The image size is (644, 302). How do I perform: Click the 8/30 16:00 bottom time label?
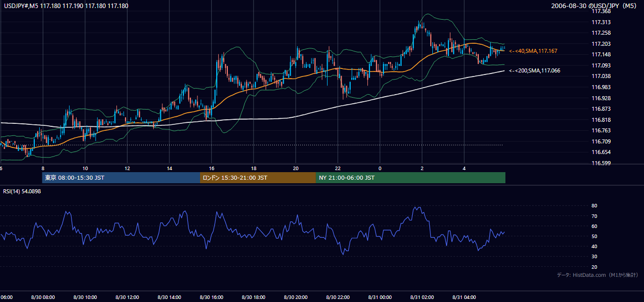[x=212, y=297]
